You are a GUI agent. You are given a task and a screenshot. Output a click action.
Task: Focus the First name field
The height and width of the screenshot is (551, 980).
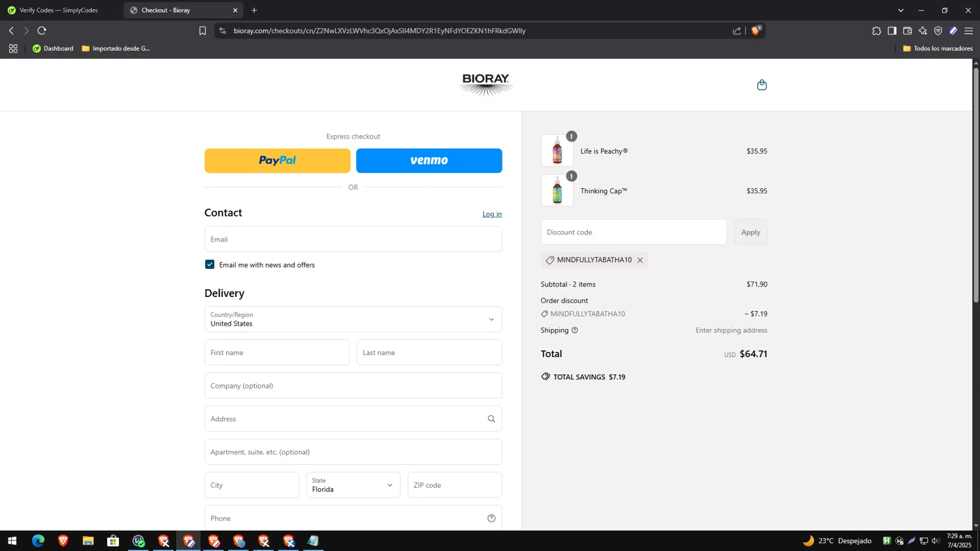(277, 353)
